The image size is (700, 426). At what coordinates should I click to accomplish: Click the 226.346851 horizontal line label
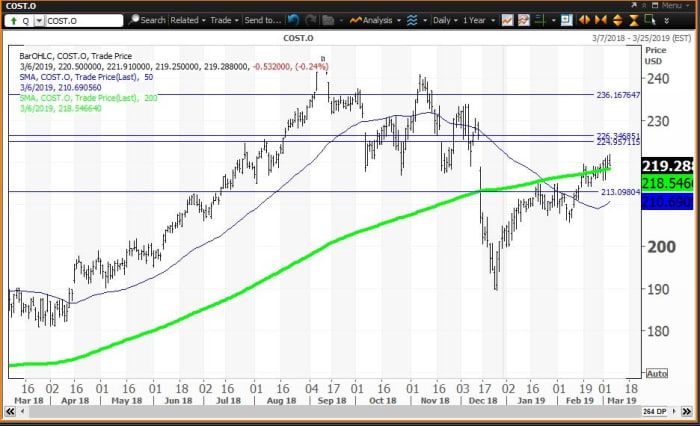tap(618, 135)
